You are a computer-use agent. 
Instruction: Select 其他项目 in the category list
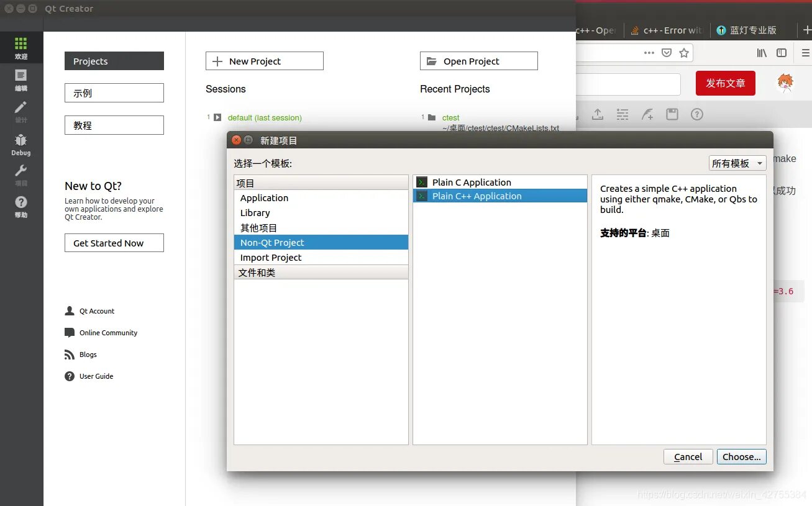pos(321,228)
